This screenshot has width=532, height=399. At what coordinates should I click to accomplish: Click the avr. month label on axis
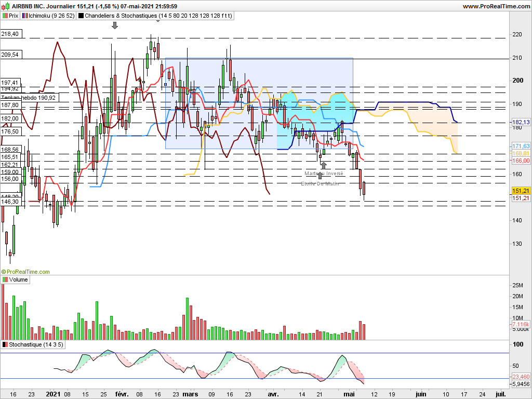click(273, 394)
